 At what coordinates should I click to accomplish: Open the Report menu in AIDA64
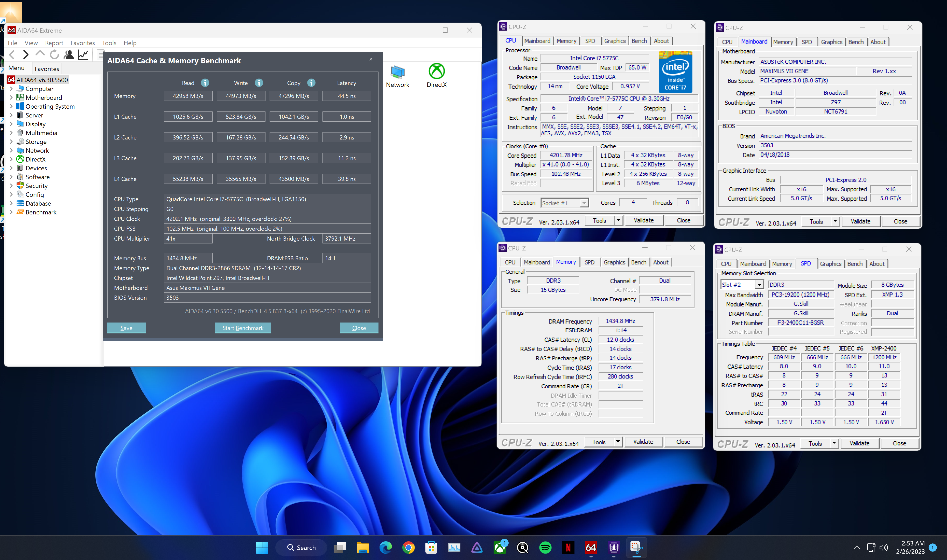[x=54, y=43]
